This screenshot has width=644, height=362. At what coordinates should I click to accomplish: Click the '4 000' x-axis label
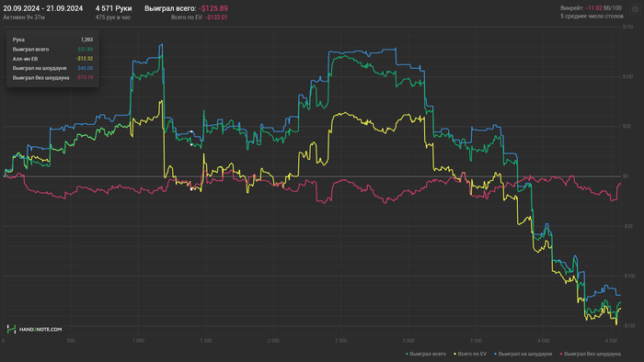pos(544,341)
